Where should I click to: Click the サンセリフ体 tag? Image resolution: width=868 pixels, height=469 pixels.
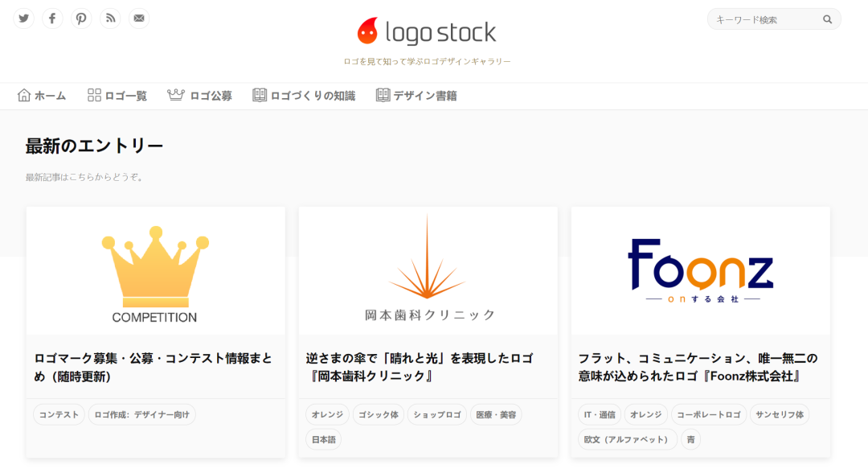780,415
